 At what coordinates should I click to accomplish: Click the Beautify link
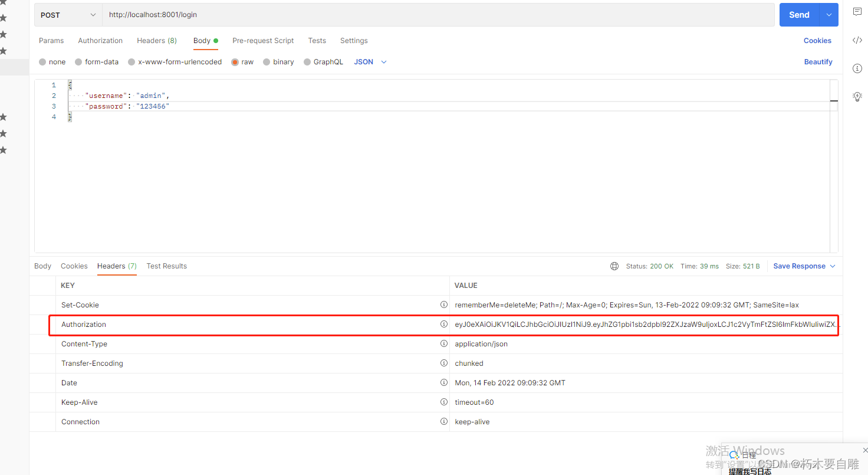click(818, 62)
